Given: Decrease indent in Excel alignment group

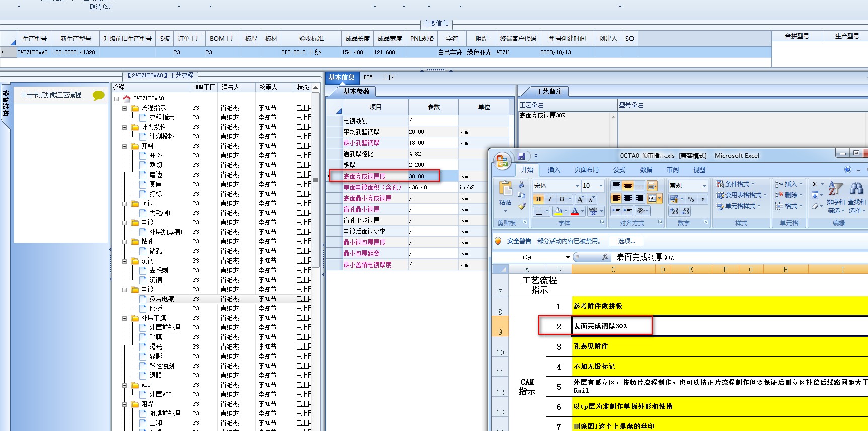Looking at the screenshot, I should (616, 211).
